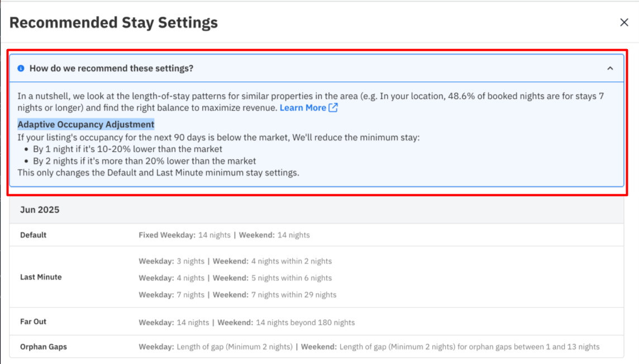Click the "How do we recommend these settings?" header
This screenshot has width=639, height=364.
[x=111, y=68]
